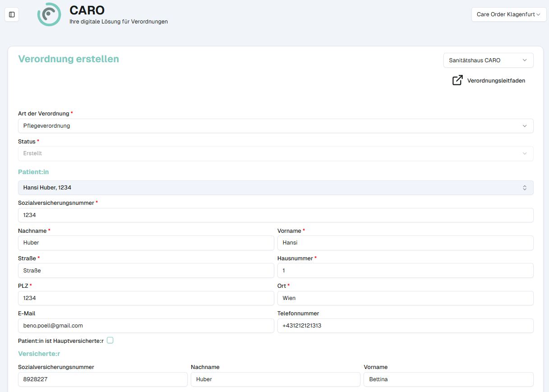Open the Art der Verordnung dropdown

[276, 126]
